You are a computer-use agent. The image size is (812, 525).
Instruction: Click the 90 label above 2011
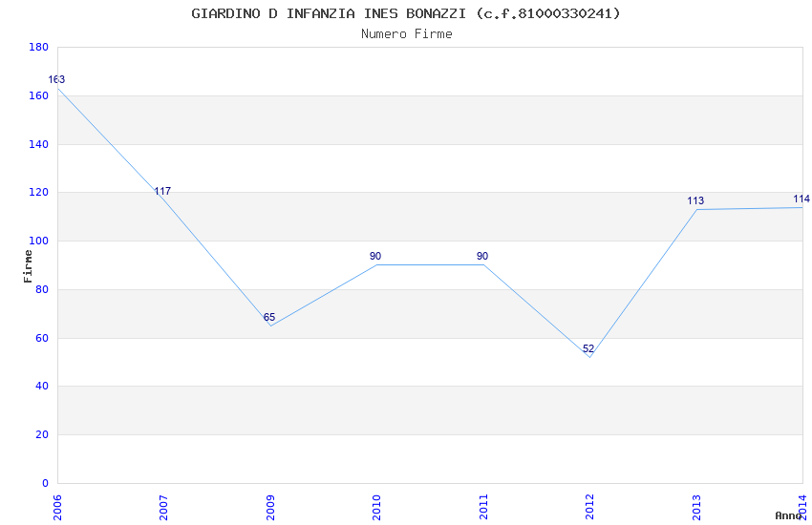(482, 256)
